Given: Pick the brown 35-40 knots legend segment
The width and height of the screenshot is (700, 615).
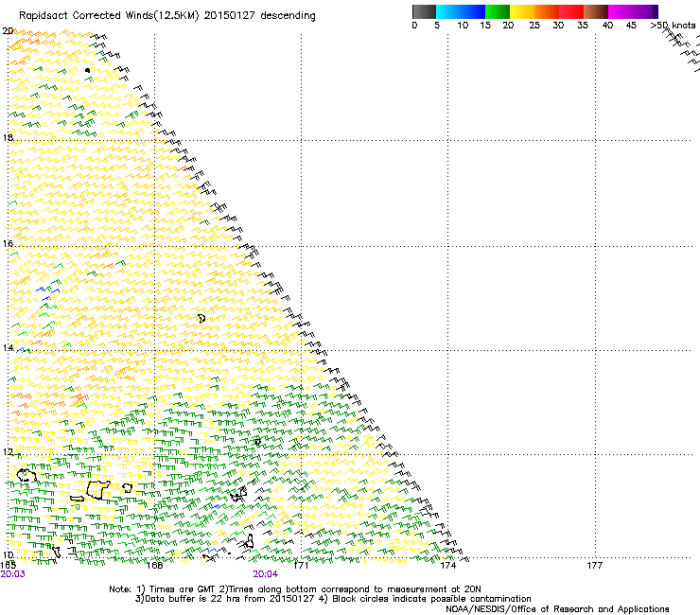Looking at the screenshot, I should point(596,11).
